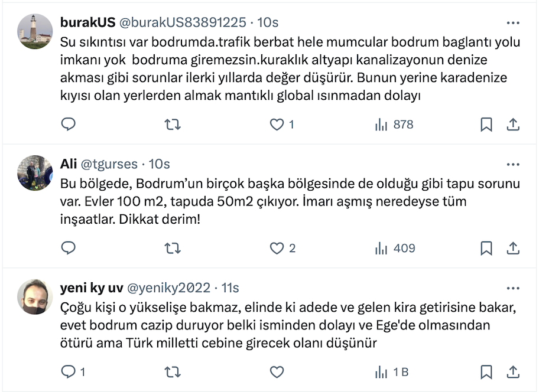This screenshot has height=392, width=539.
Task: Open more options for yeni ky uv tweet
Action: 512,288
